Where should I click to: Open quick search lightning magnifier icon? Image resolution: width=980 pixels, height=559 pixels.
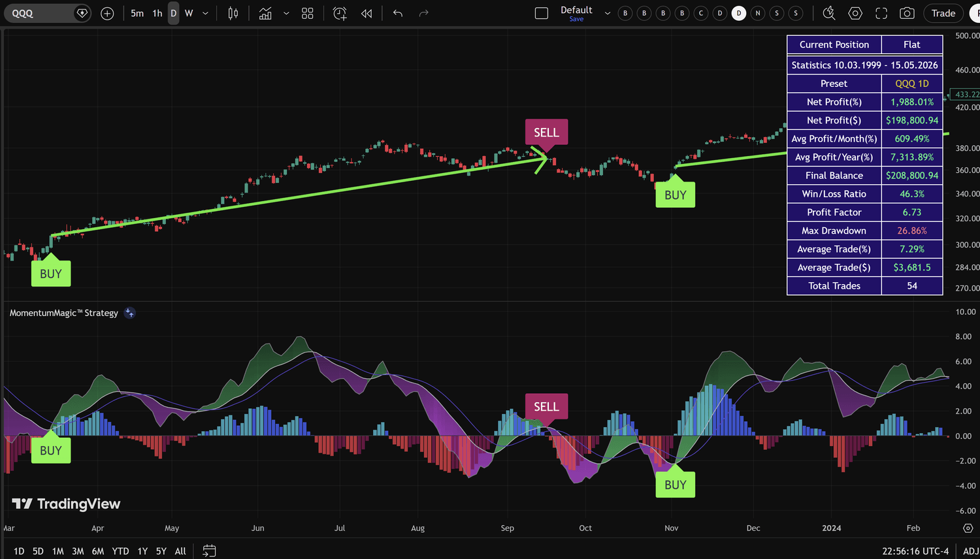point(829,13)
